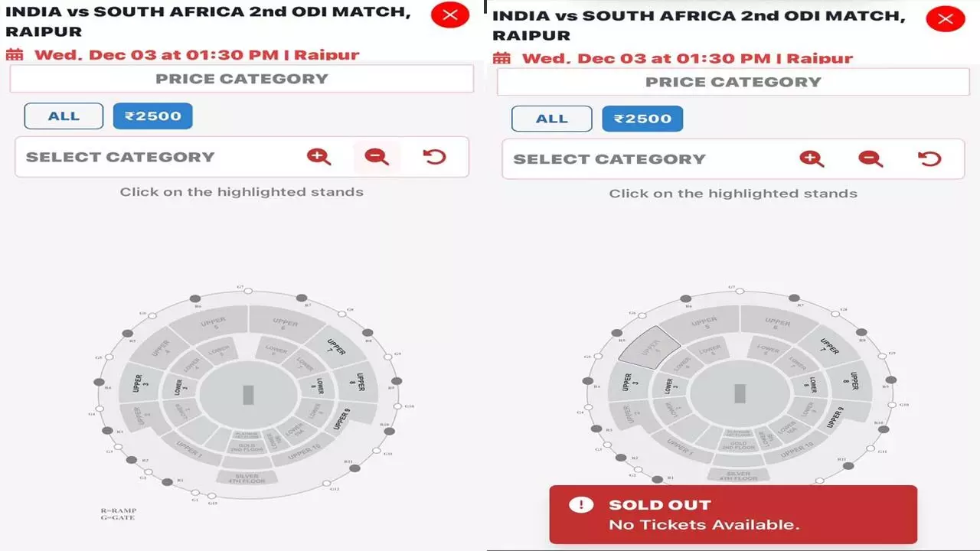Zoom in on the left panel's stadium map
980x551 pixels.
[x=318, y=157]
